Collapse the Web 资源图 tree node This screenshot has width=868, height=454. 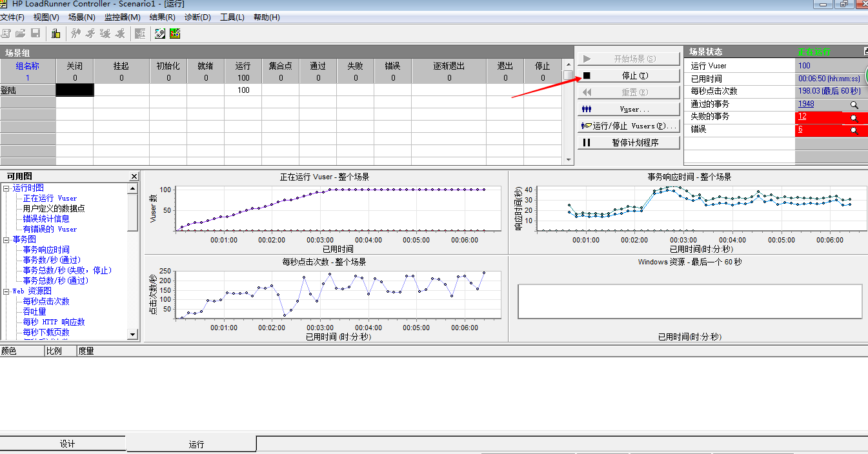[6, 291]
